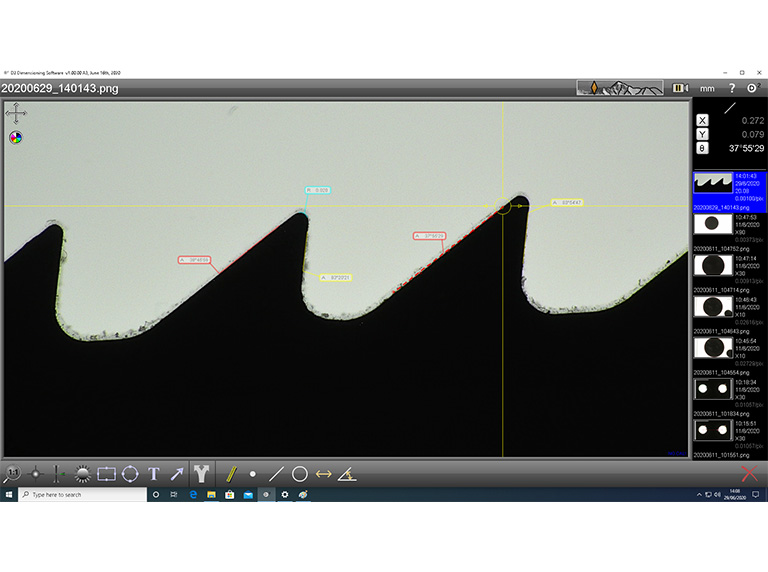The image size is (768, 572).
Task: Select the horizontal distance arrow tool
Action: (323, 474)
